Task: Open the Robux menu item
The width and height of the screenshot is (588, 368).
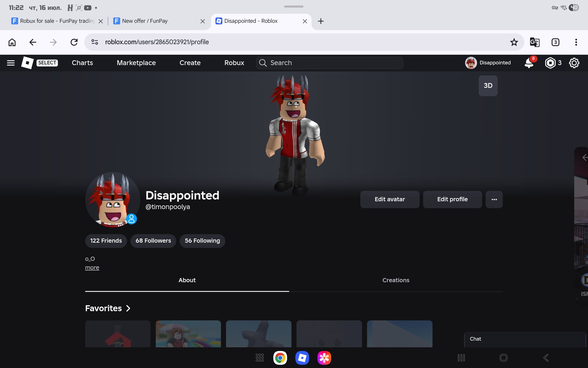Action: point(234,63)
